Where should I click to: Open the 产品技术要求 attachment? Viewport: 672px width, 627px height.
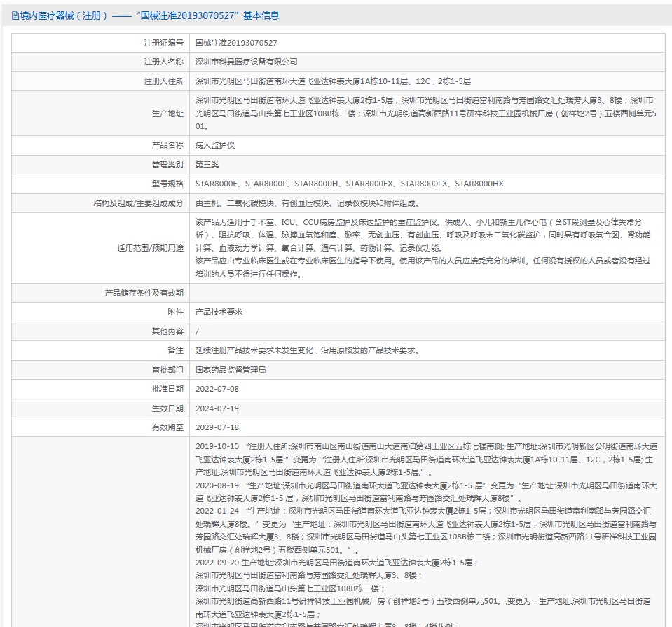(x=219, y=312)
